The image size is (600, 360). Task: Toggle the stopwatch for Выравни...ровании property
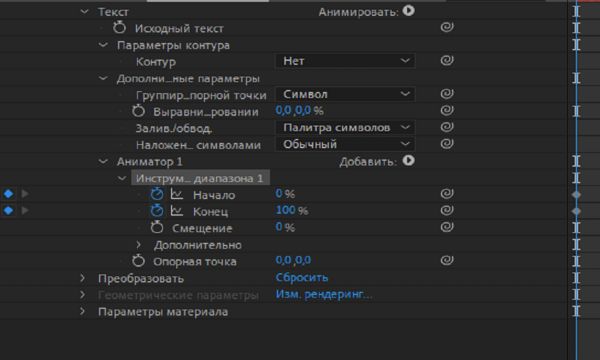(138, 111)
